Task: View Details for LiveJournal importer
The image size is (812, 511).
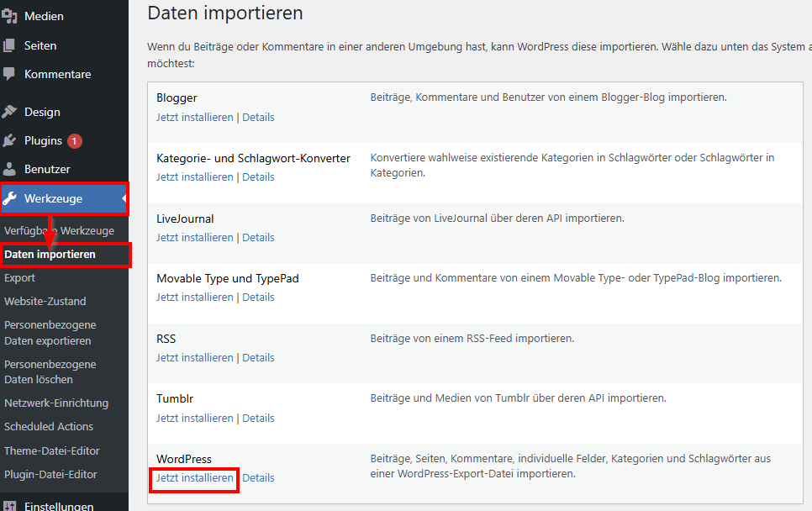Action: [x=258, y=238]
